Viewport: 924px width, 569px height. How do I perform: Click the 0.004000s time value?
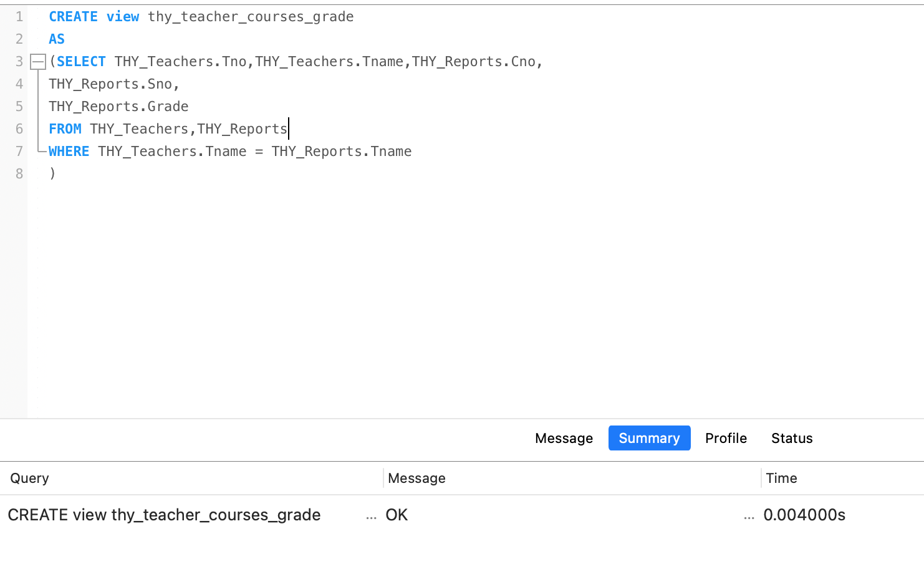(x=804, y=515)
